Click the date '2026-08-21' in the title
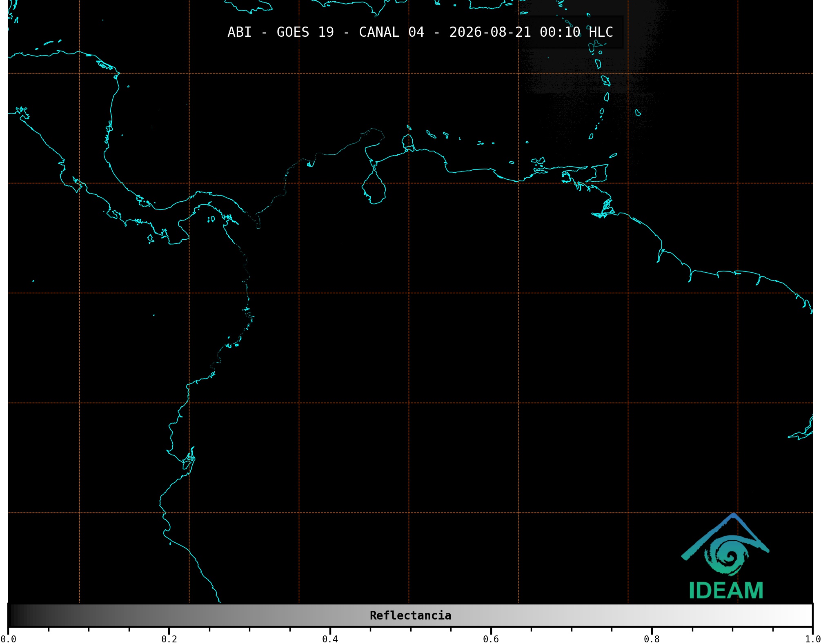Screen dimensions: 821x644 (x=490, y=32)
